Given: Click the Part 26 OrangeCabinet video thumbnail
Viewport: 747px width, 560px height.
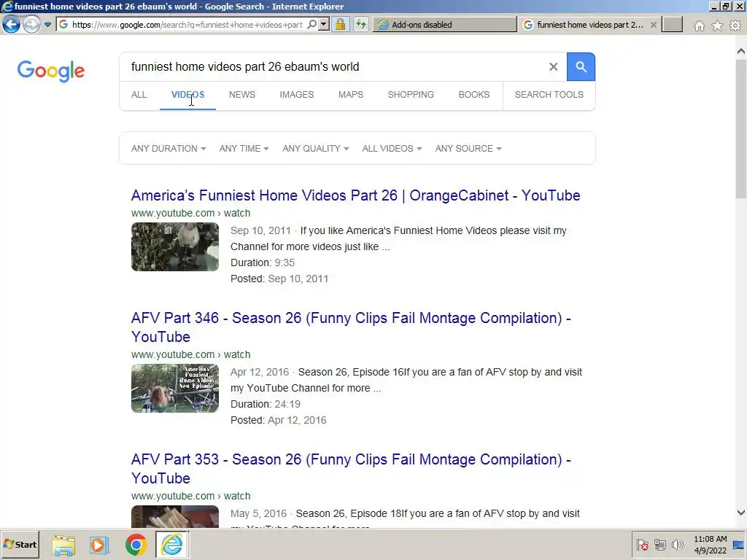Looking at the screenshot, I should click(175, 246).
